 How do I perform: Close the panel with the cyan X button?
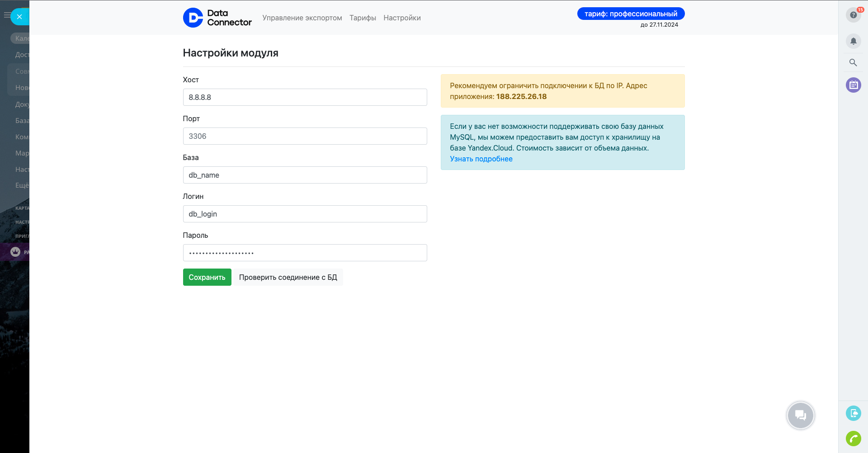point(19,17)
